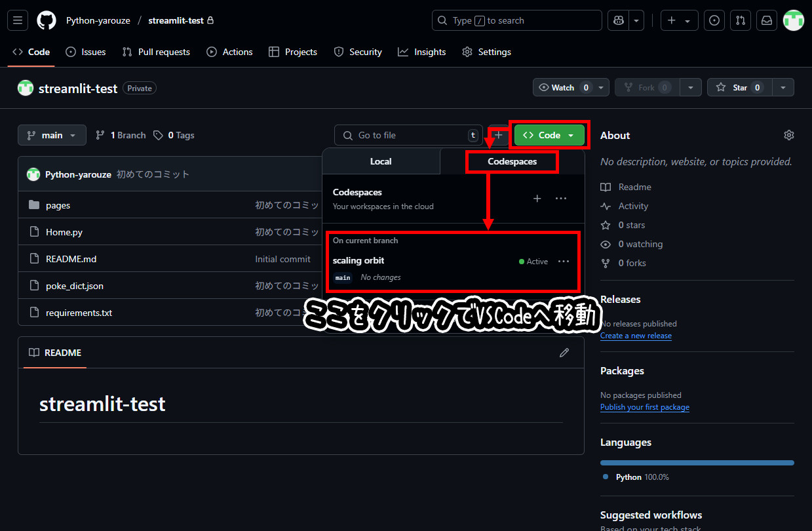Focus the Go to file field
Screen dimensions: 812x531
click(408, 135)
